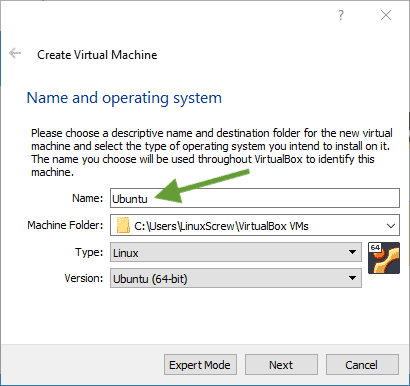Click the Machine Folder yellow folder icon

click(x=123, y=225)
